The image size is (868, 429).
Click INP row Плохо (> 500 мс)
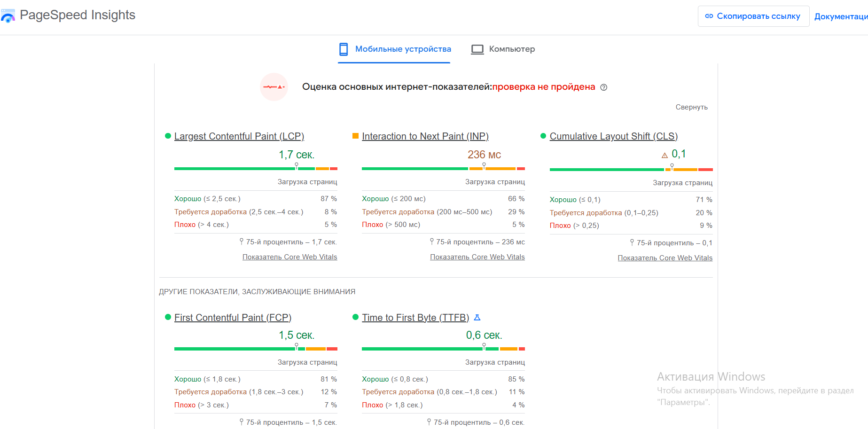(x=443, y=225)
